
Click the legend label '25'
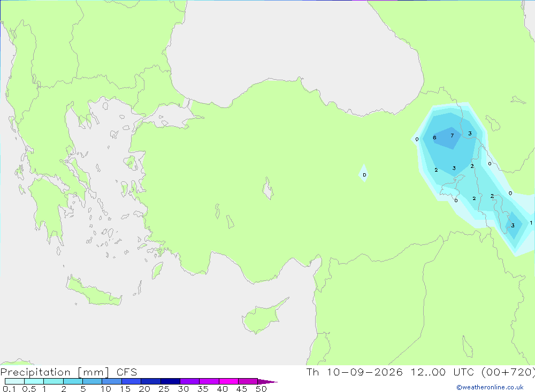(x=164, y=389)
